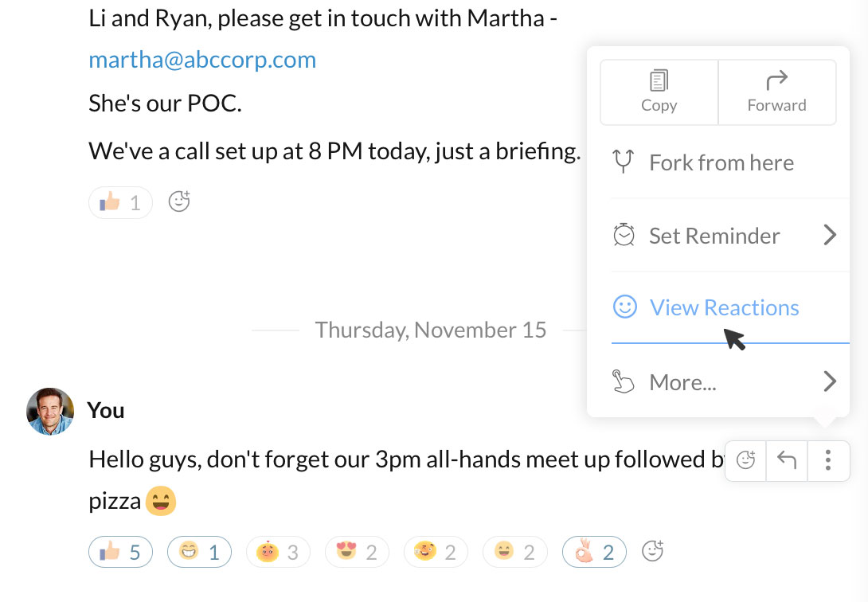Click the grinning face reaction with 2

point(514,552)
